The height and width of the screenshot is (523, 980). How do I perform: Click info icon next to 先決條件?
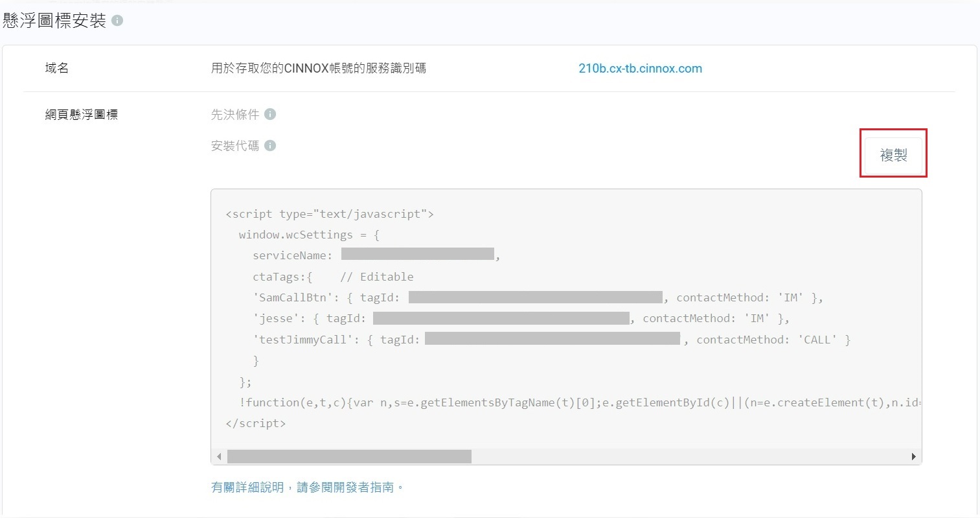point(270,114)
